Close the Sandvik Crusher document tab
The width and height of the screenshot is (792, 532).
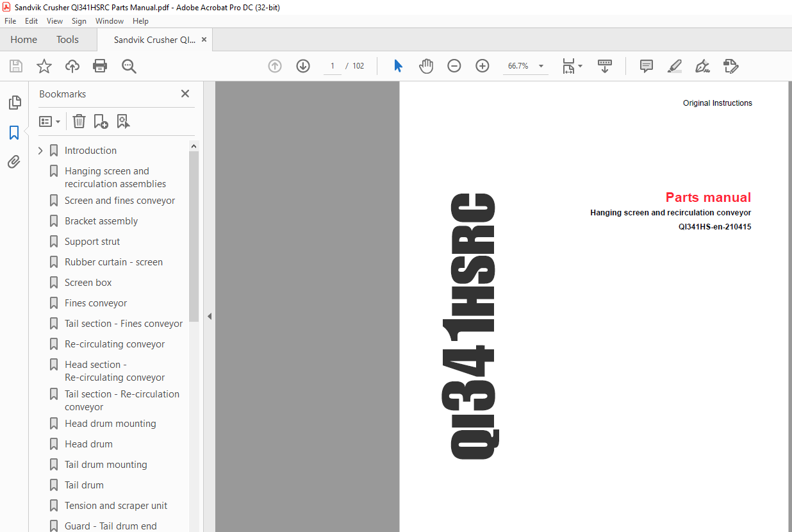(x=204, y=40)
